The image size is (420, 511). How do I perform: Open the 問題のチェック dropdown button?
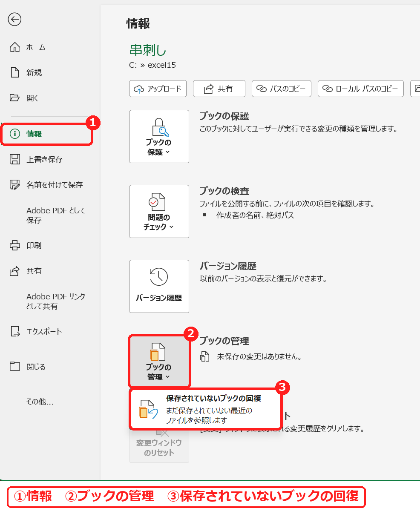159,211
